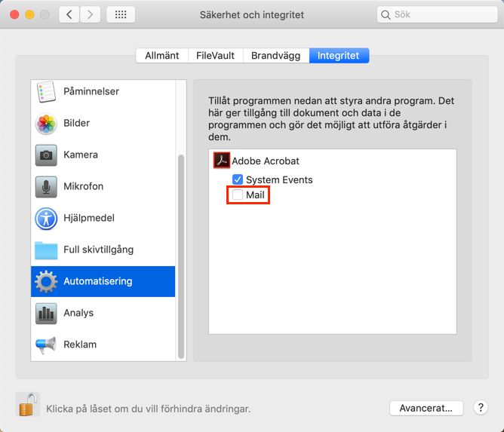Click the Mail label text
Screen dimensions: 504x432
pyautogui.click(x=255, y=195)
